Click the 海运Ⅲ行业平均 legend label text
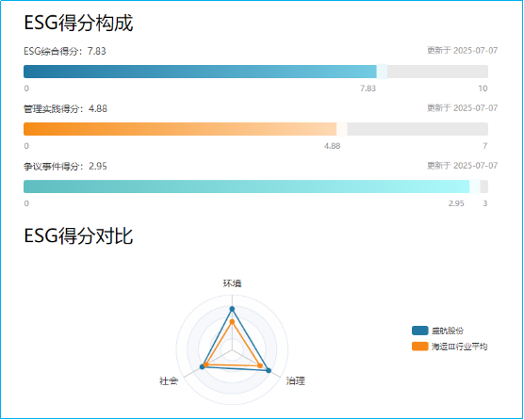524x420 pixels. 459,347
